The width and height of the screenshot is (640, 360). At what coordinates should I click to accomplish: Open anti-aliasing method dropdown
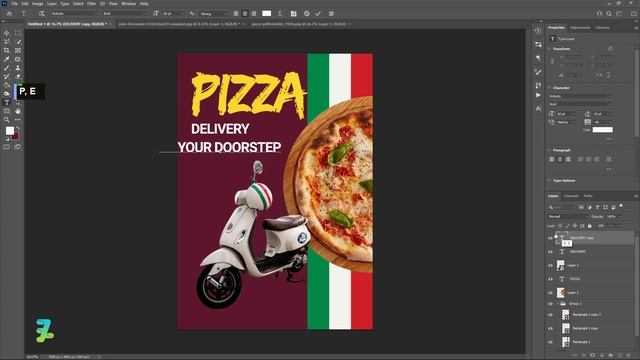click(213, 13)
